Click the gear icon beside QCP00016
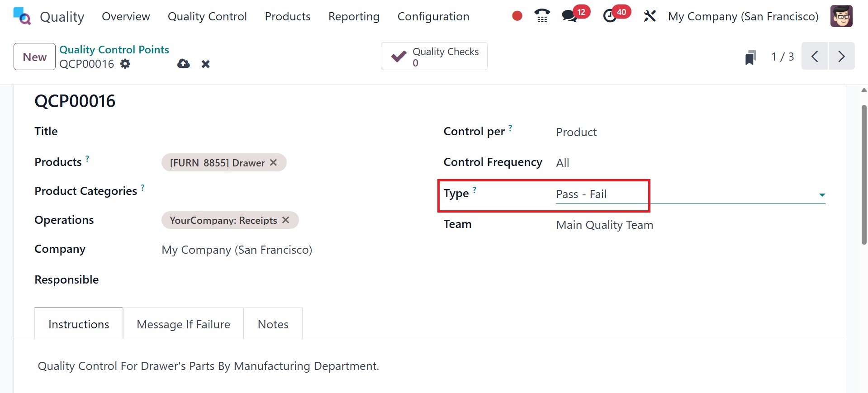This screenshot has height=393, width=868. [125, 64]
